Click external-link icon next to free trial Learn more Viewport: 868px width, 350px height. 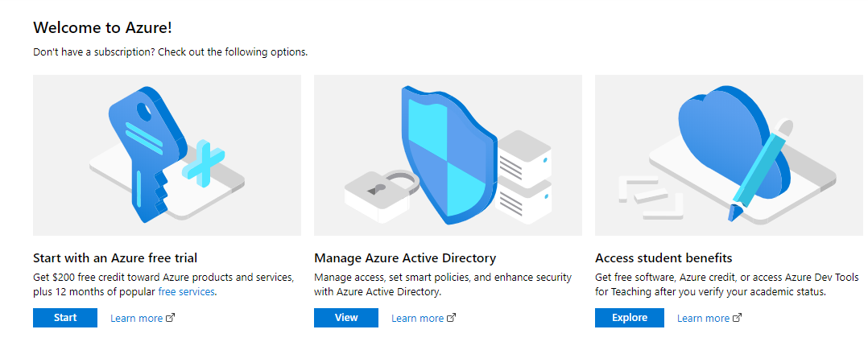[x=170, y=318]
